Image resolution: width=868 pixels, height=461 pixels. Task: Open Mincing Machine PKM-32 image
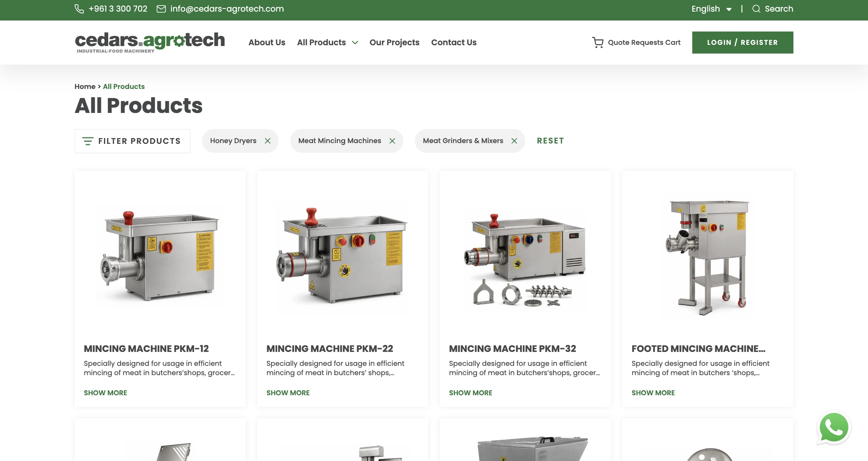(x=525, y=260)
